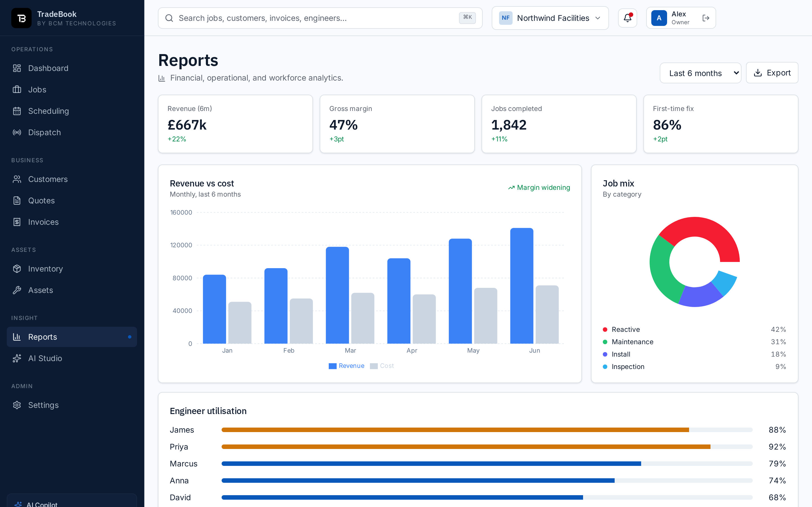Screen dimensions: 812x507
Task: Open the AI Copilot panel button
Action: (x=72, y=501)
